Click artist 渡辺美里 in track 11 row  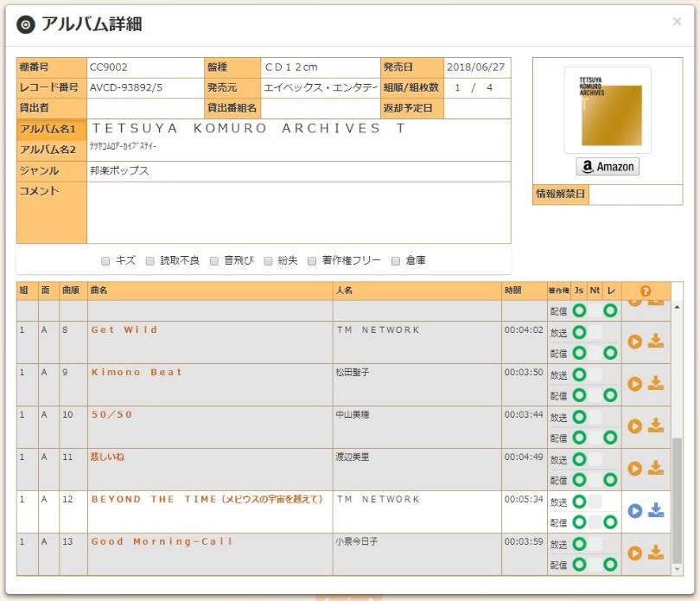click(x=353, y=457)
